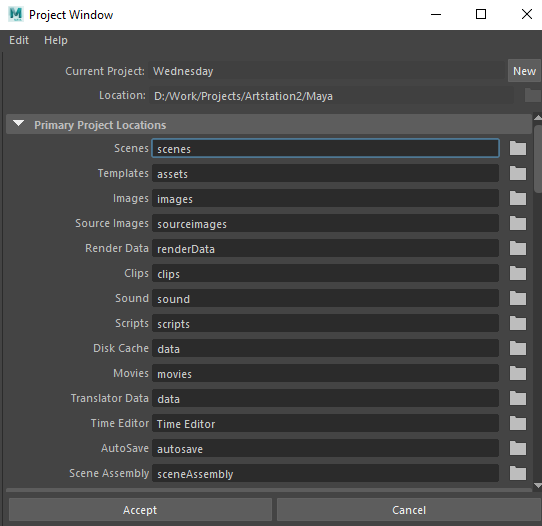This screenshot has width=542, height=526.
Task: Focus the Movies field
Action: pyautogui.click(x=325, y=373)
